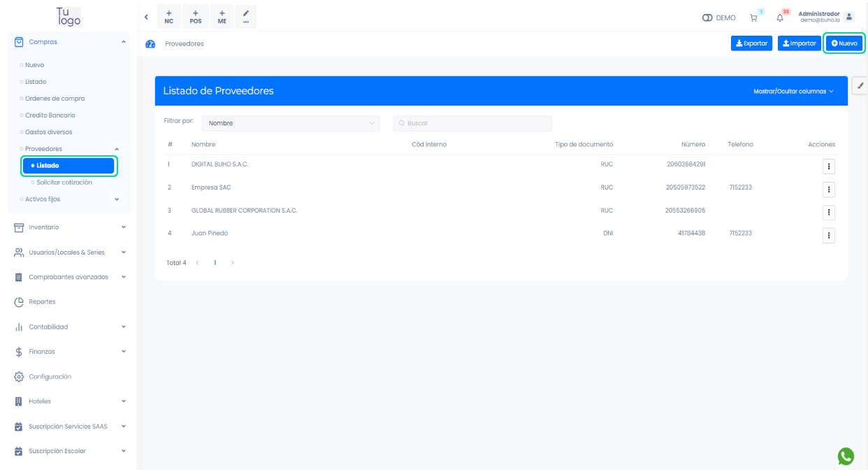Expand Mostrar/Ocultar columnas dropdown

(793, 92)
